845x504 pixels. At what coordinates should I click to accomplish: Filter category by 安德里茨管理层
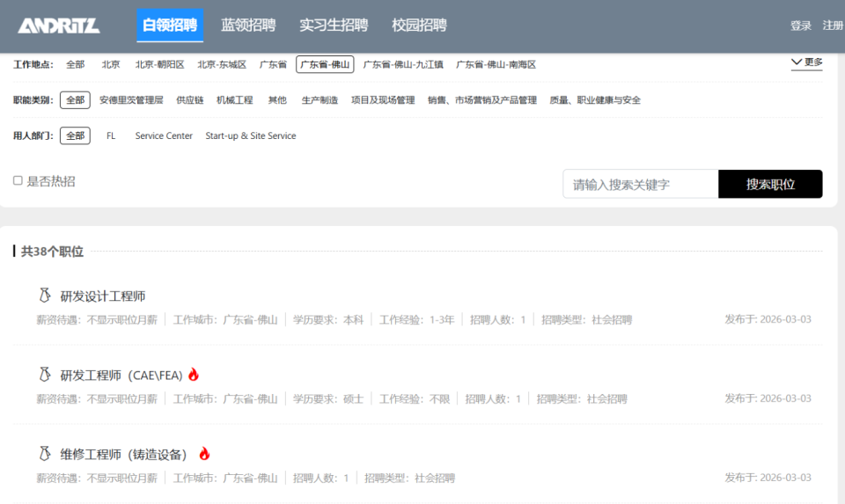click(131, 100)
